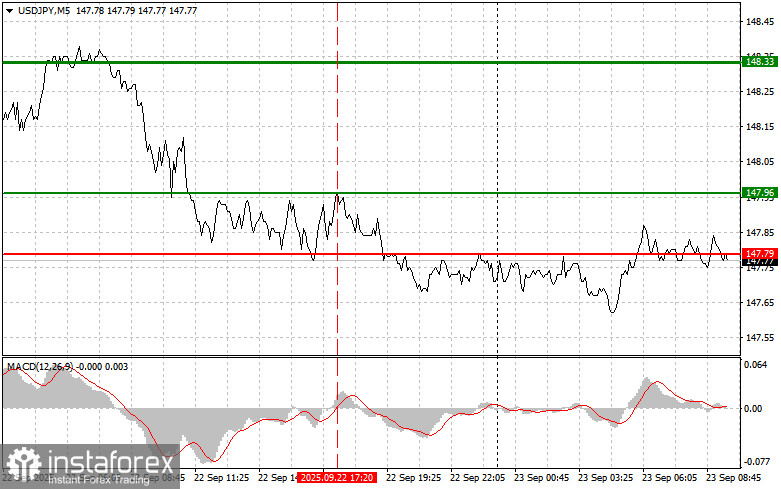
Task: Click the OHLC values 147.78 147.79 147.77 147.77
Action: [x=136, y=10]
